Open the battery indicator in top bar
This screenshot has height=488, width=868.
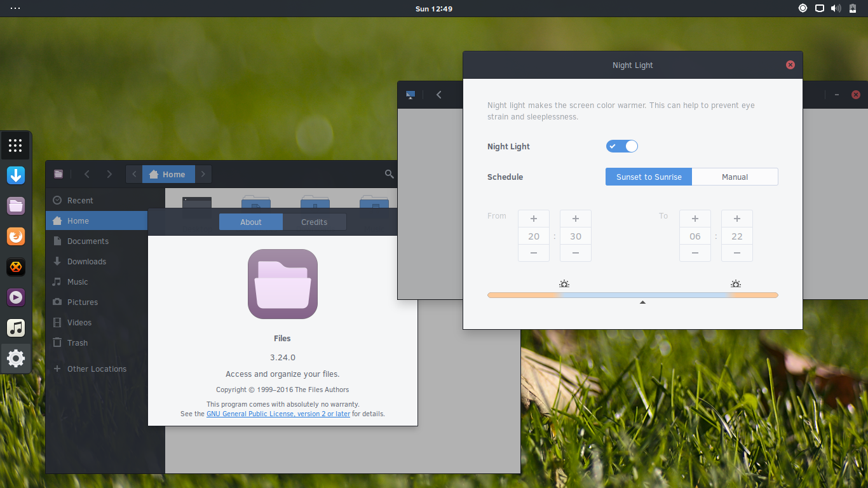(x=853, y=8)
